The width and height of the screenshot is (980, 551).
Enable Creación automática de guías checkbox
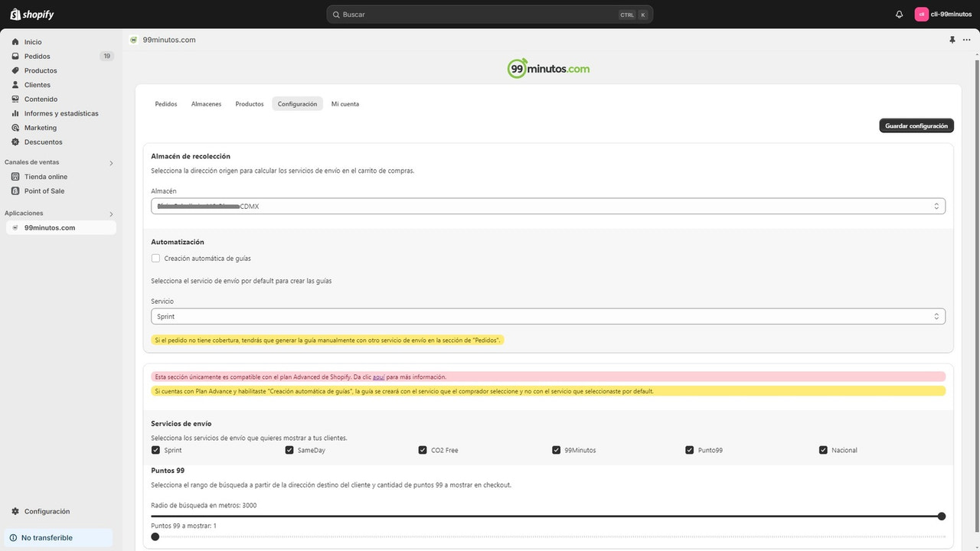155,259
